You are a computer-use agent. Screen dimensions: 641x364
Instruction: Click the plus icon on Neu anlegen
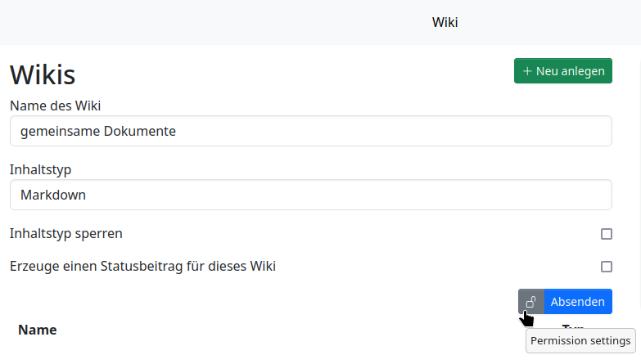tap(527, 71)
